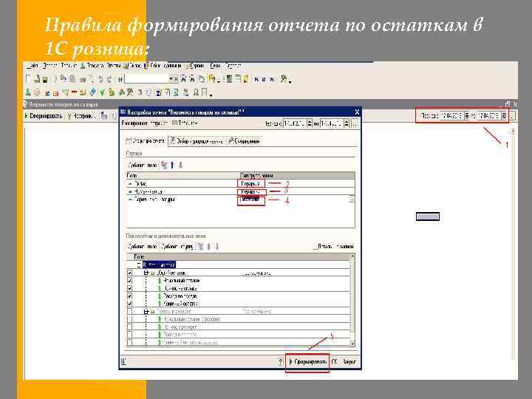Click the calendar button after the main window's first period date

pyautogui.click(x=467, y=116)
